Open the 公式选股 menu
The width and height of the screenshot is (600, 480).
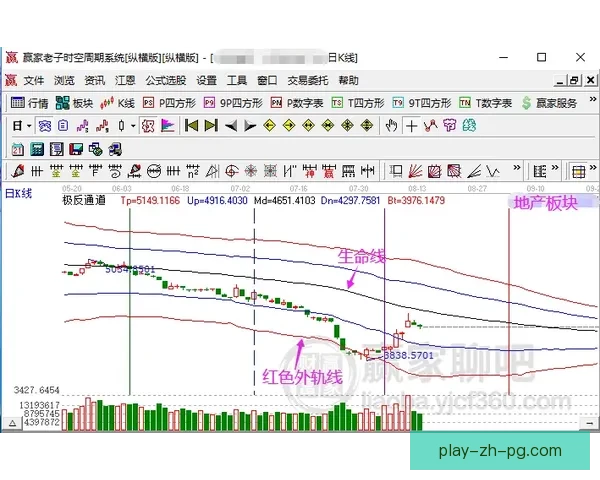(x=166, y=80)
